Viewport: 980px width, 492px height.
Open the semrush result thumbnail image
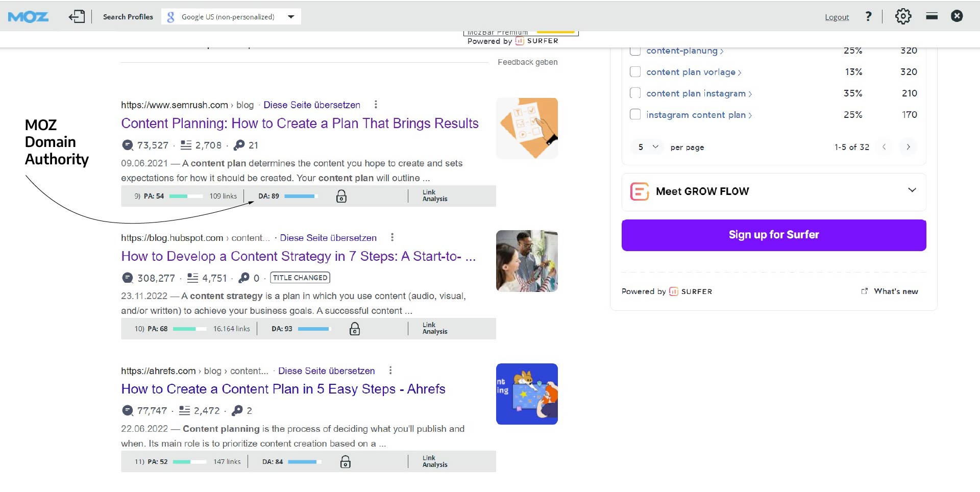[527, 128]
